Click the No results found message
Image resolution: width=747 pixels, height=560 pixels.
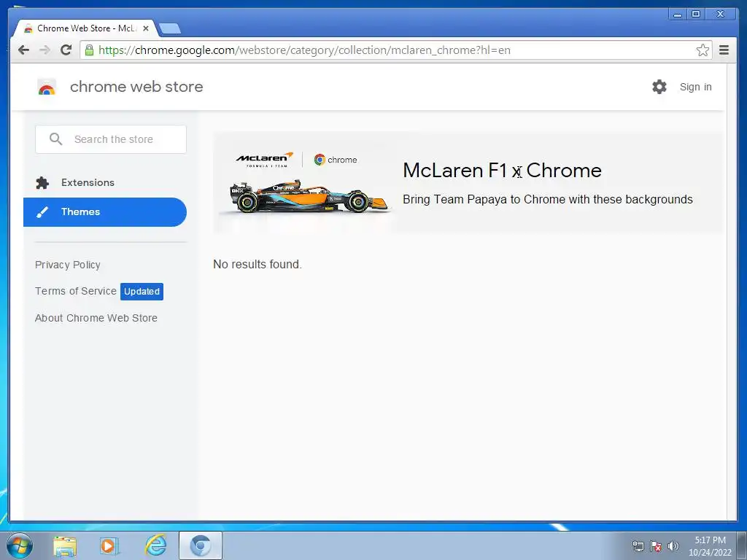point(258,264)
